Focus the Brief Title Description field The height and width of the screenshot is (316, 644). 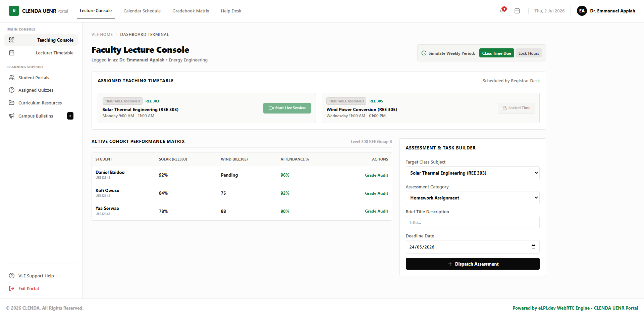pyautogui.click(x=473, y=222)
